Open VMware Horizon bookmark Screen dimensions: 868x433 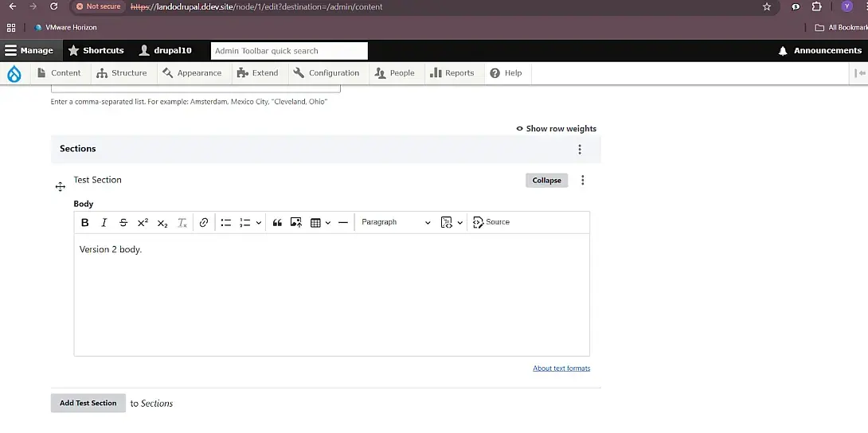pos(65,28)
